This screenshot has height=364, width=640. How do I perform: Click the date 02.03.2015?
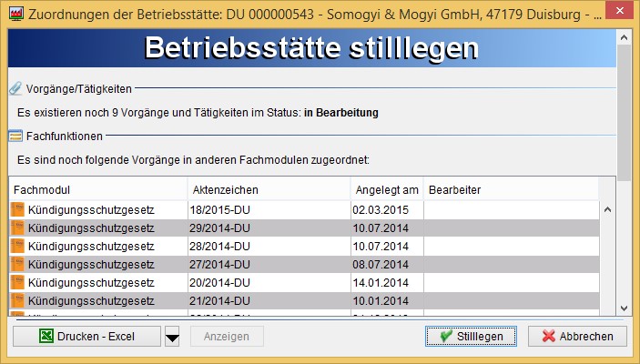coord(381,210)
